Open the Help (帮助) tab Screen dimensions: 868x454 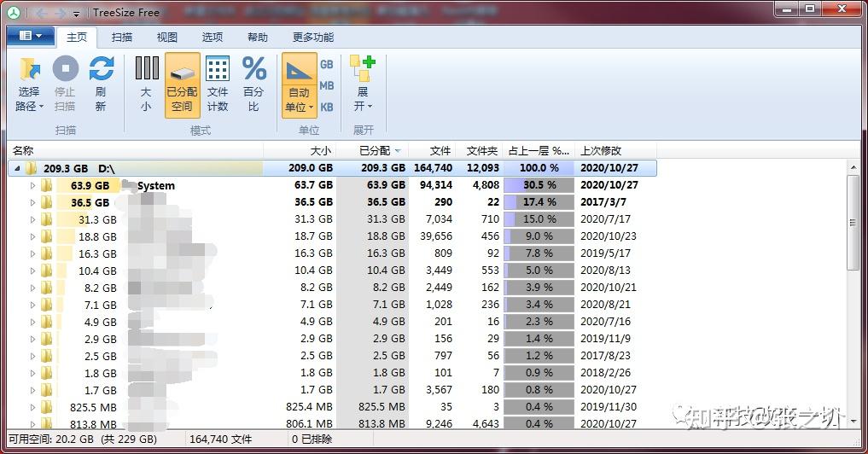point(258,37)
